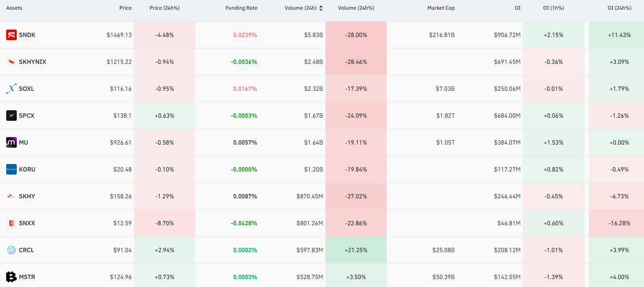Click the SOXL blue X logo
644x287 pixels.
pos(11,89)
